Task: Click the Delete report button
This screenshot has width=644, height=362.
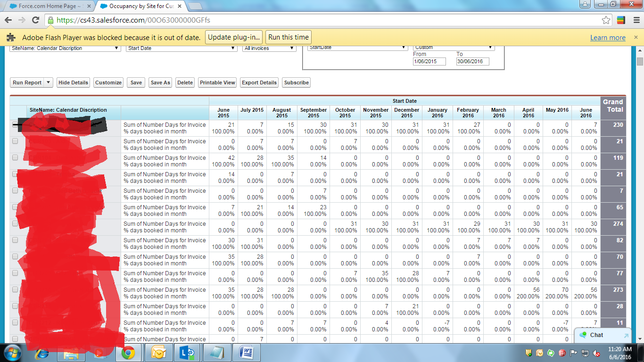Action: (185, 82)
